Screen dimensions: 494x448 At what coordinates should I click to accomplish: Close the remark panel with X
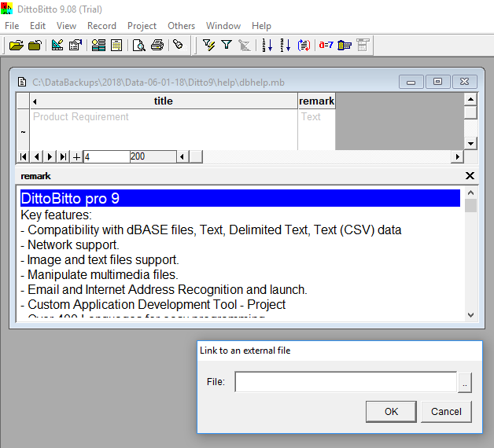[x=470, y=176]
